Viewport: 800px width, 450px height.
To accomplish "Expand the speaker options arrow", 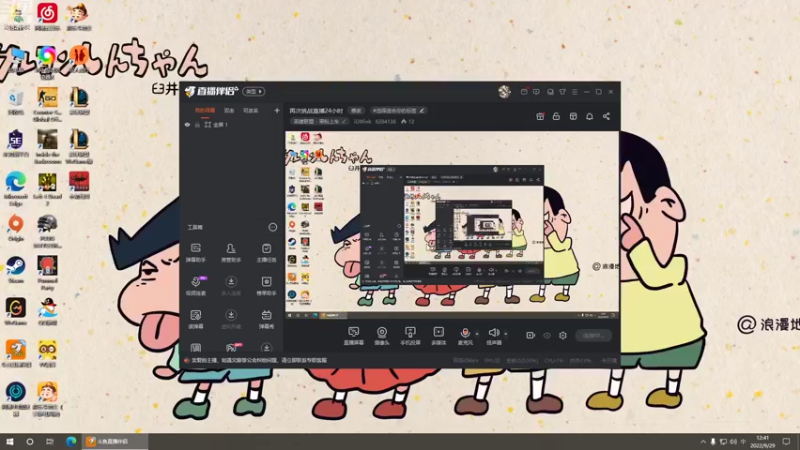I will pos(506,334).
